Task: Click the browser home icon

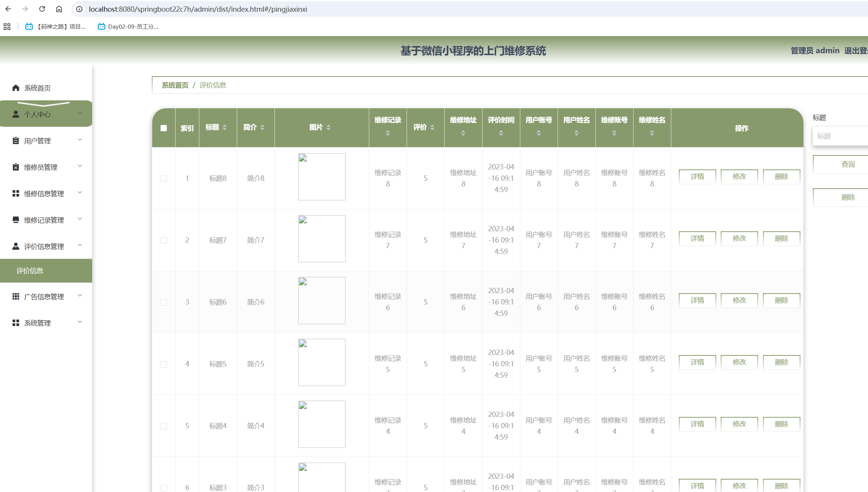Action: tap(59, 9)
